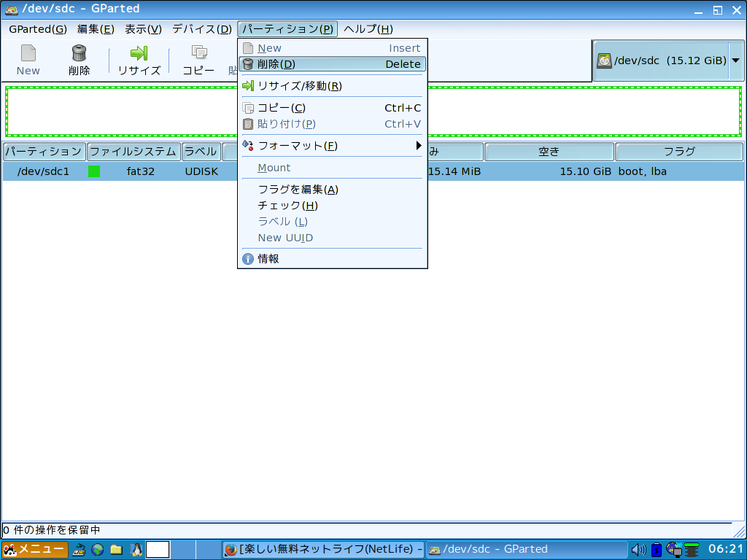Click the white desktop pager box
747x560 pixels.
point(158,550)
